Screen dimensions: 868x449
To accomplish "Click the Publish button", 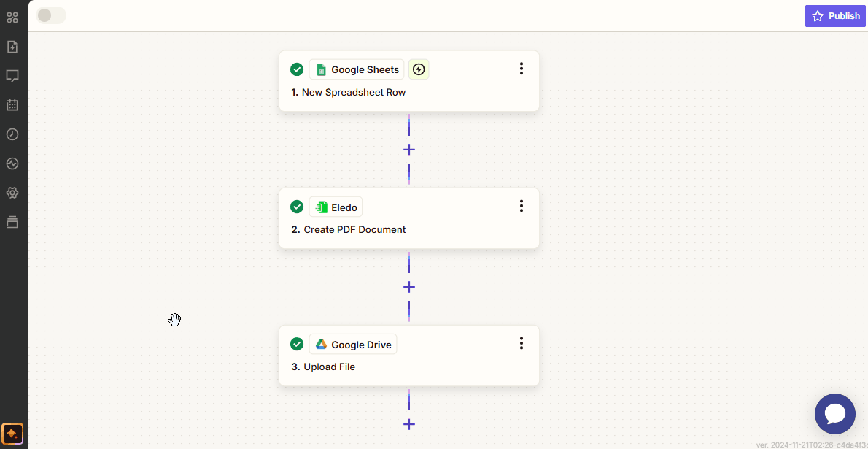I will (x=835, y=16).
